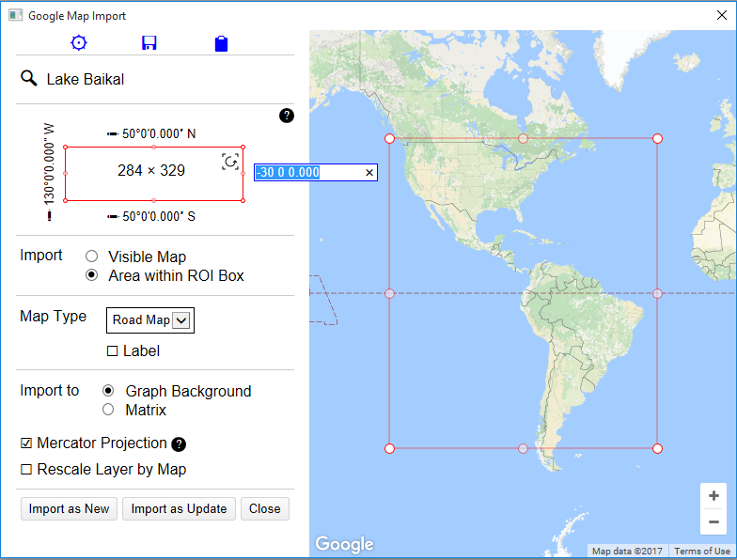Click the reset ROI icon inside red box
This screenshot has height=560, width=737.
coord(229,162)
